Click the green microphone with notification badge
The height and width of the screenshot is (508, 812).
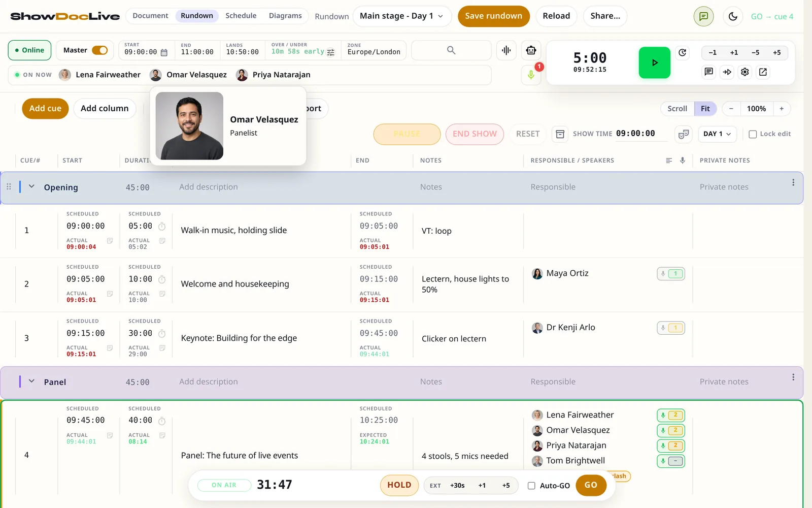coord(531,75)
